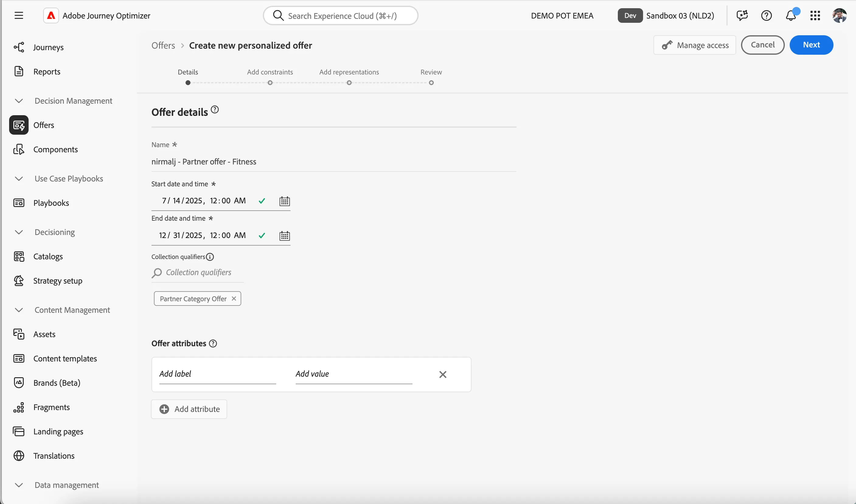856x504 pixels.
Task: Focus the Search Experience Cloud field
Action: tap(340, 16)
